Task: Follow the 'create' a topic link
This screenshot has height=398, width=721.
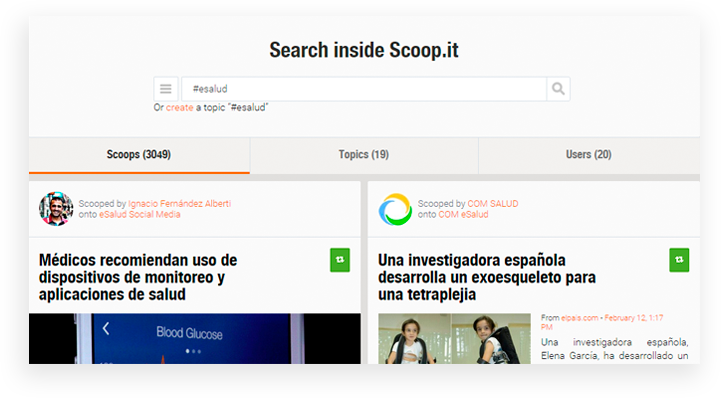Action: (x=179, y=108)
